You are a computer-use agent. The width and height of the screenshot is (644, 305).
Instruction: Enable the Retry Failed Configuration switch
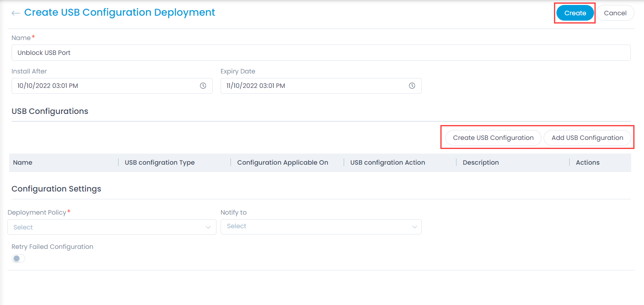(x=18, y=258)
